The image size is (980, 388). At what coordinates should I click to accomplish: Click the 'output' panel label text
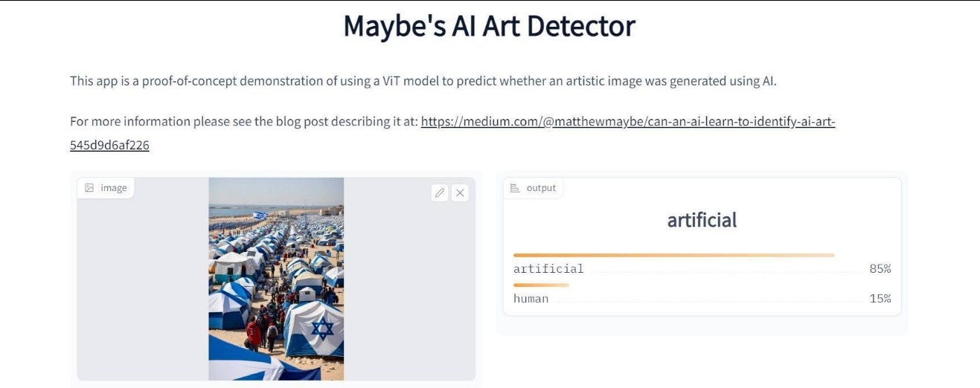pos(541,188)
